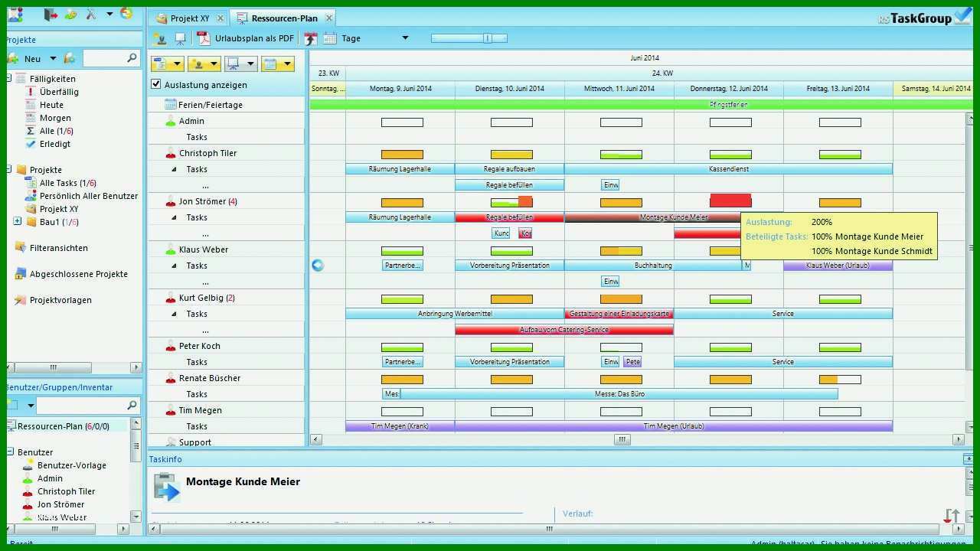Open Projektvorlagen
This screenshot has height=551, width=980.
[x=60, y=300]
